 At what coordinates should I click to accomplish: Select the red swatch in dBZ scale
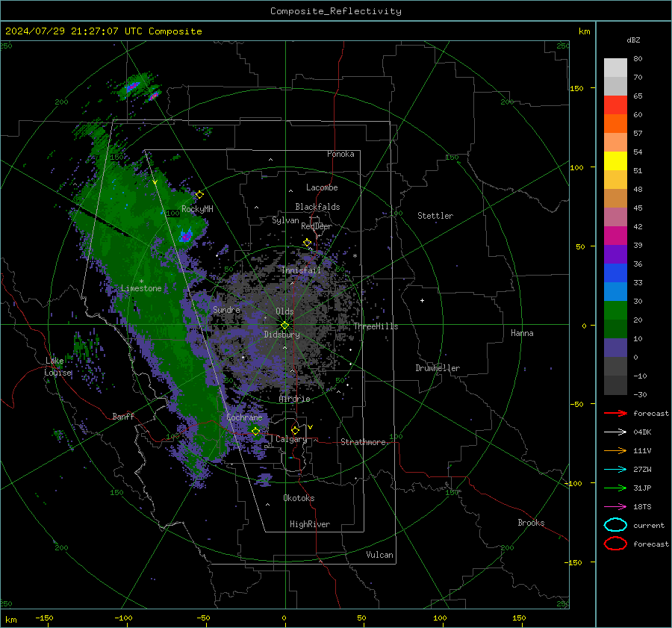pyautogui.click(x=615, y=105)
